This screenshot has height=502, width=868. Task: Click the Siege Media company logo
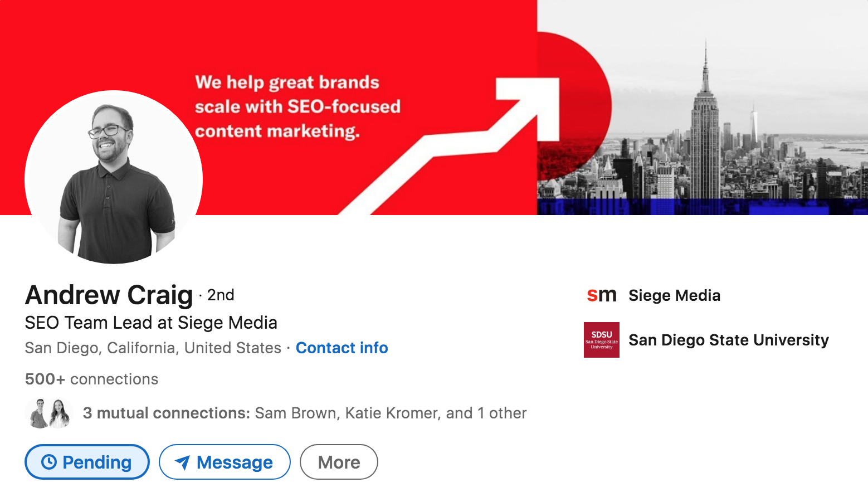(x=602, y=295)
